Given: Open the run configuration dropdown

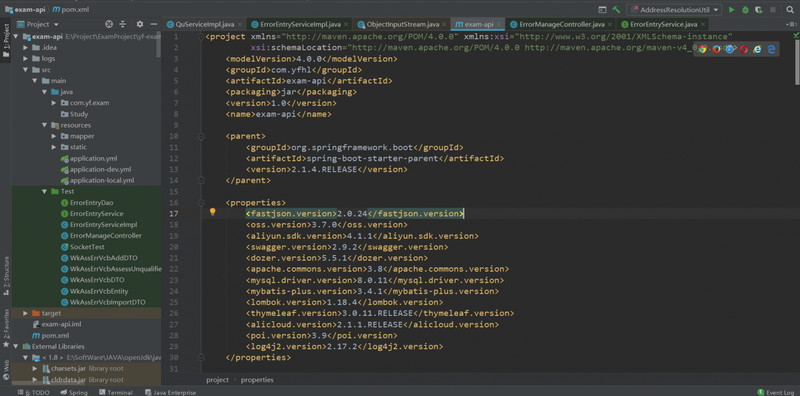Looking at the screenshot, I should point(674,10).
